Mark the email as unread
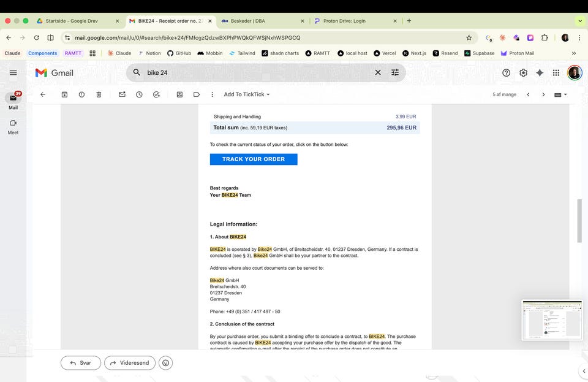588x382 pixels. pyautogui.click(x=122, y=94)
